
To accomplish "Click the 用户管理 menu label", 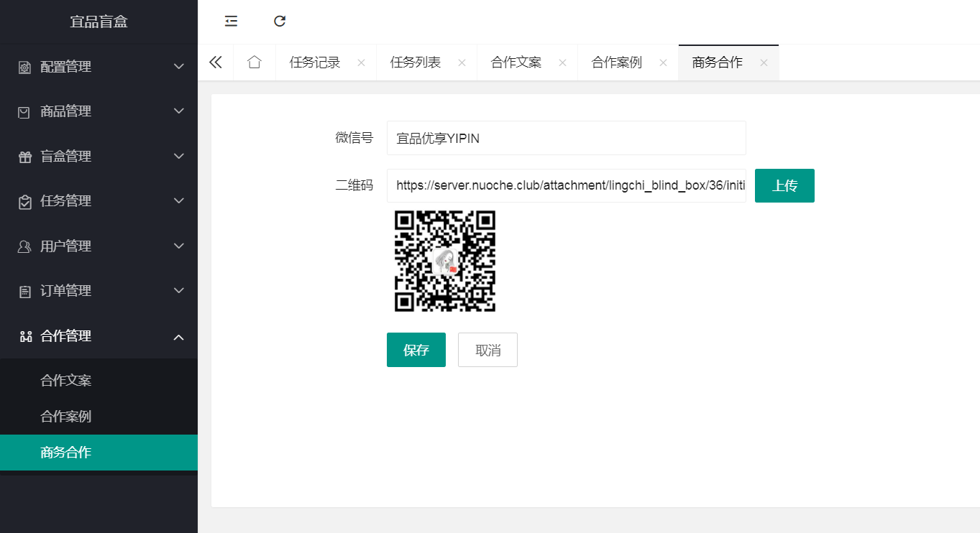I will pos(65,246).
